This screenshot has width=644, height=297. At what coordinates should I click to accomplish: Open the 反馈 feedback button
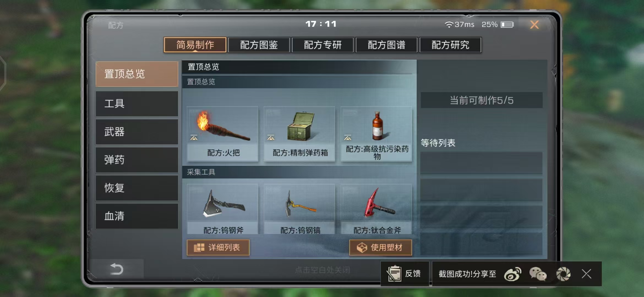tap(405, 274)
